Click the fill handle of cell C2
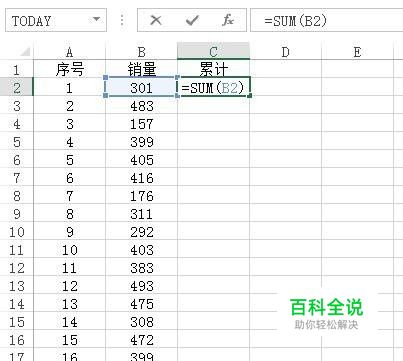This screenshot has height=361, width=403. coord(250,96)
